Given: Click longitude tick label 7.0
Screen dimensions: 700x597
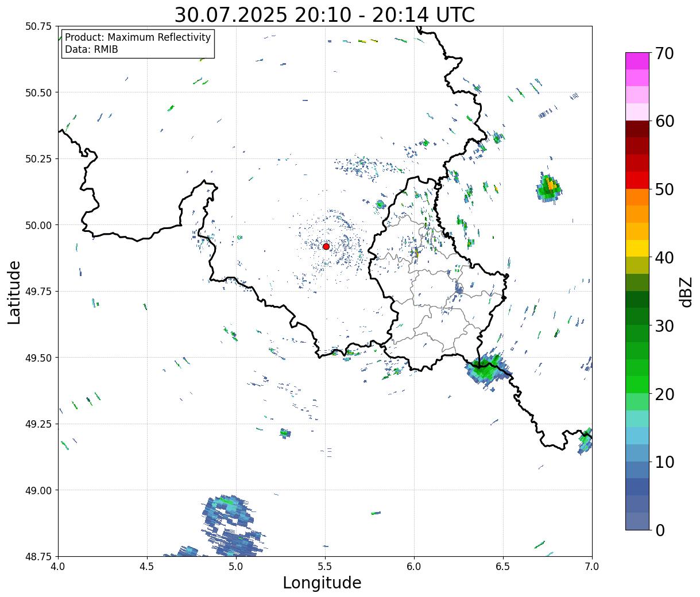Looking at the screenshot, I should click(592, 567).
